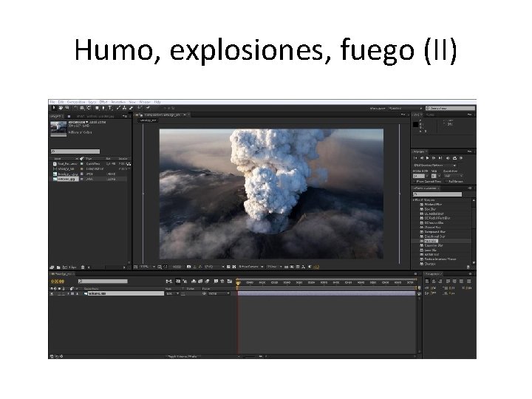Check Full Screen preview option

[446, 182]
